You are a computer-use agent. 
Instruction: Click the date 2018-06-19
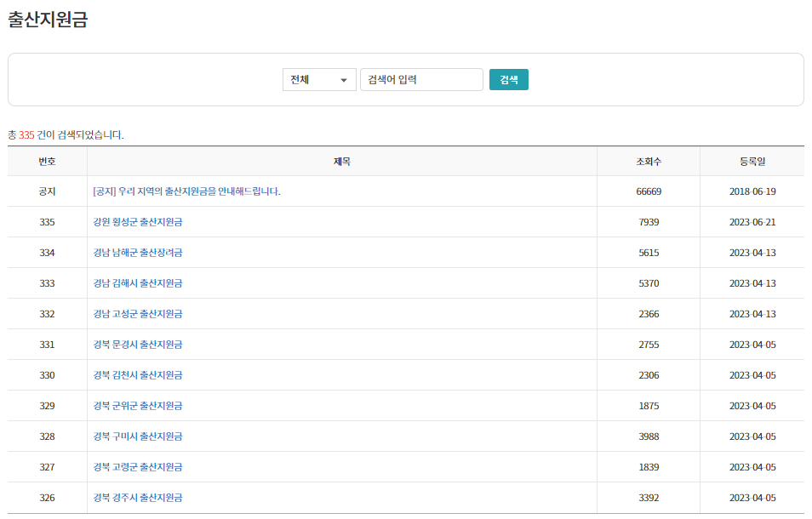pyautogui.click(x=752, y=191)
